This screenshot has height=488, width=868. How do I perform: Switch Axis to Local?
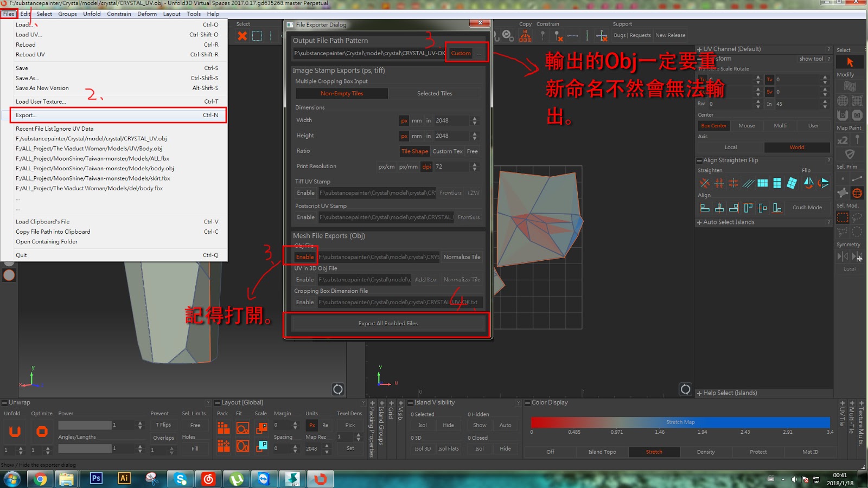coord(731,147)
